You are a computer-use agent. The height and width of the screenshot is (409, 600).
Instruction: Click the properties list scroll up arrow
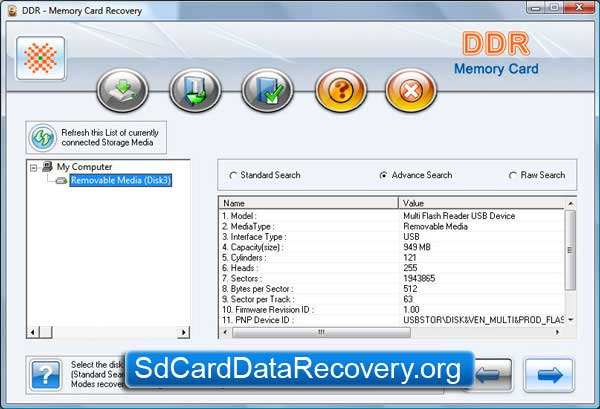[570, 204]
